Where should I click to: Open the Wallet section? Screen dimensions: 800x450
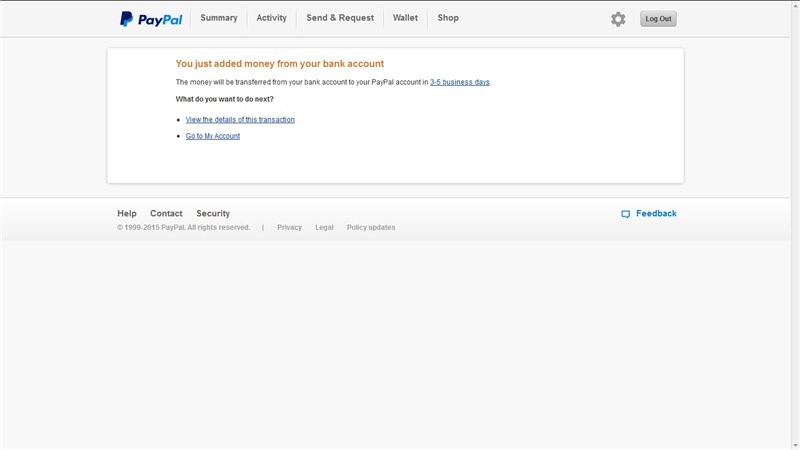pyautogui.click(x=405, y=18)
